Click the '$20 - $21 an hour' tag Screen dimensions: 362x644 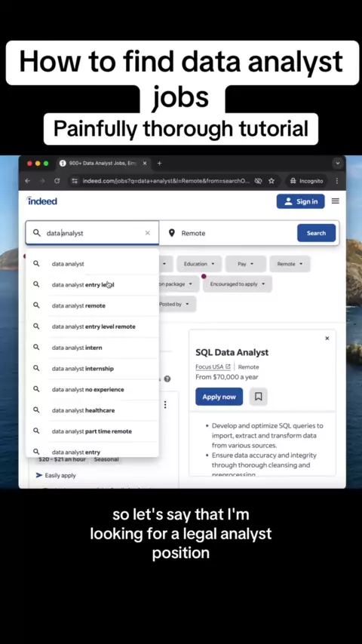(x=62, y=459)
